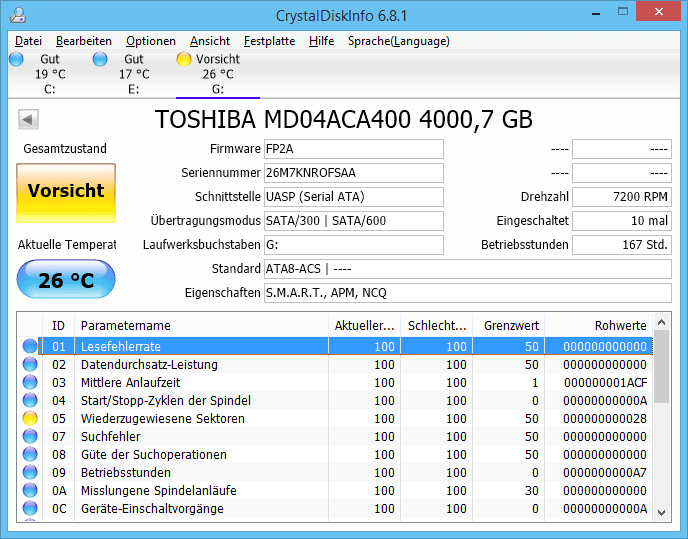Select the Güte der Suchoperationen row
688x539 pixels.
click(x=337, y=454)
